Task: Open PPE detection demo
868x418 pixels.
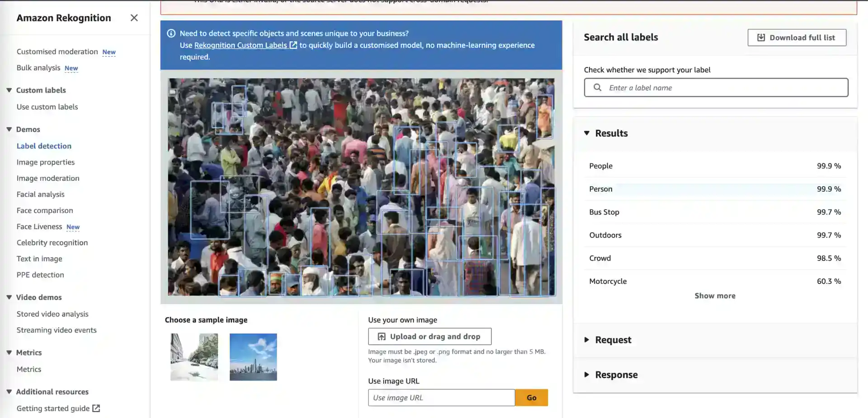Action: 40,275
